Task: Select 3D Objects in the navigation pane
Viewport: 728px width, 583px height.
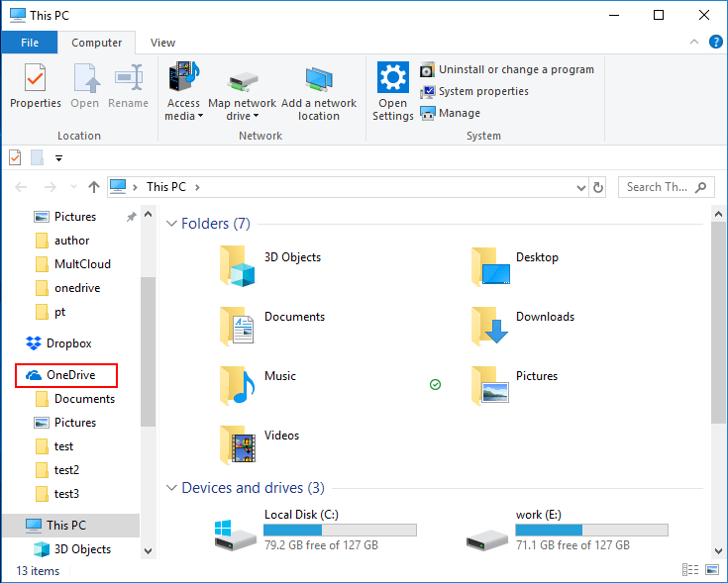Action: (x=72, y=549)
